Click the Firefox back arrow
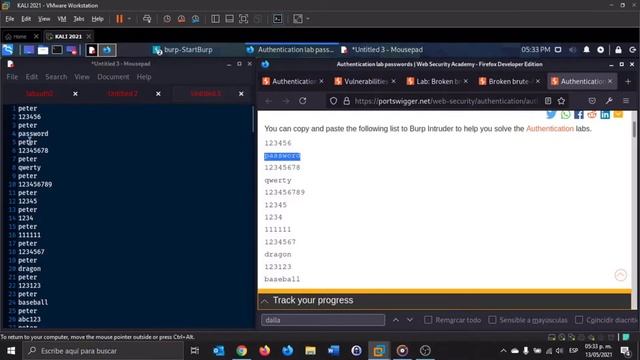The image size is (640, 360). pos(268,101)
